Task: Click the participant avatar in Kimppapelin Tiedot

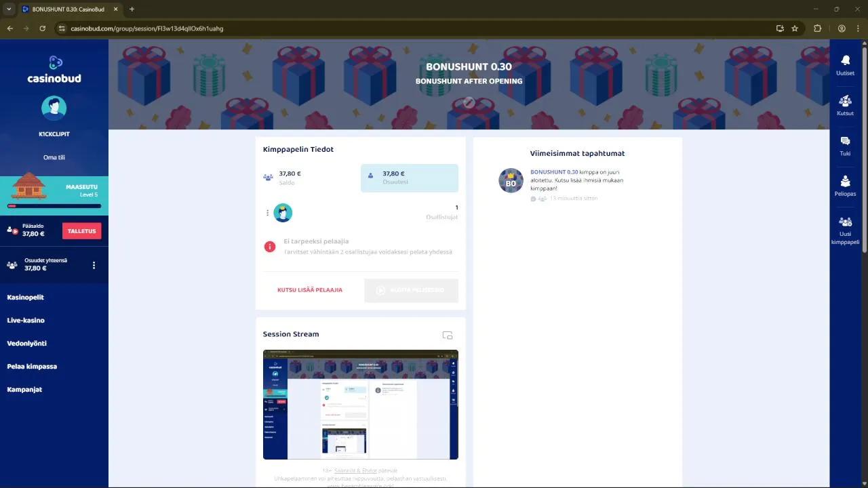Action: pos(283,213)
